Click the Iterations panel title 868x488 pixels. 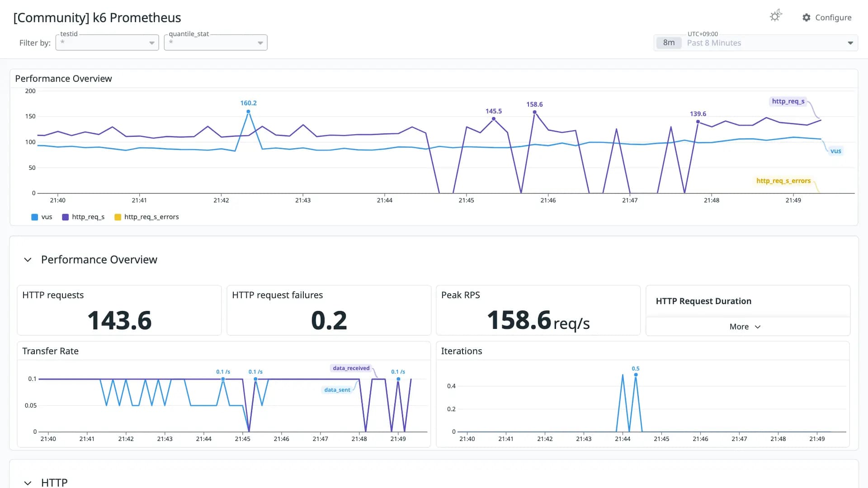click(x=461, y=351)
